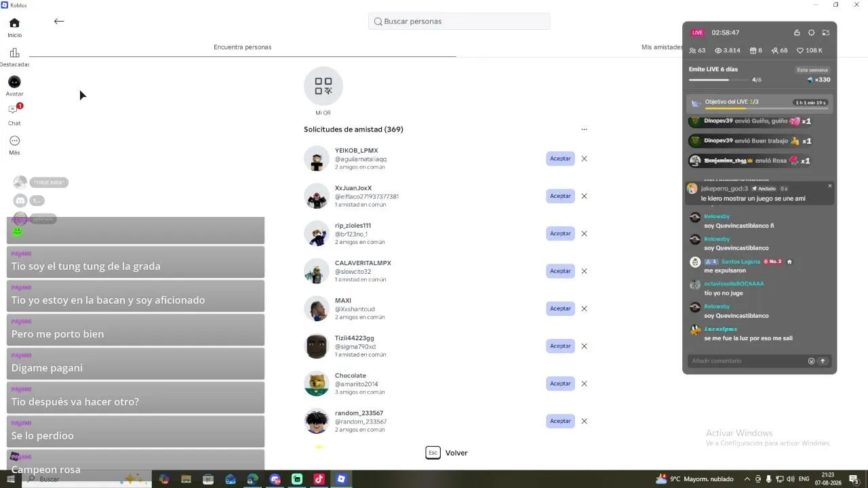
Task: Click the Emite LIVE 6 días progress bar
Action: 719,80
